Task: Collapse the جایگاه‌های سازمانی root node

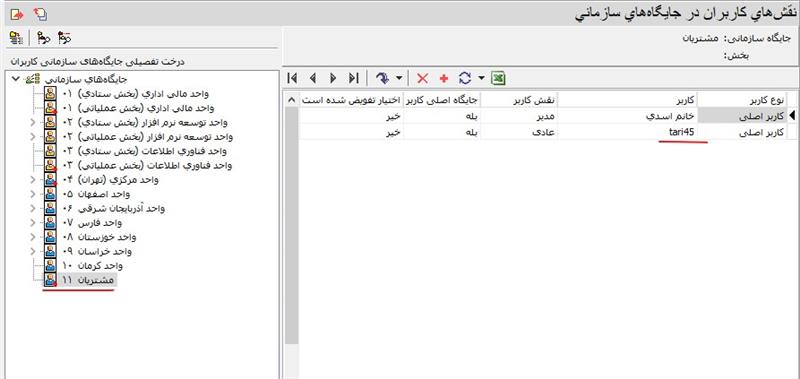Action: 16,79
